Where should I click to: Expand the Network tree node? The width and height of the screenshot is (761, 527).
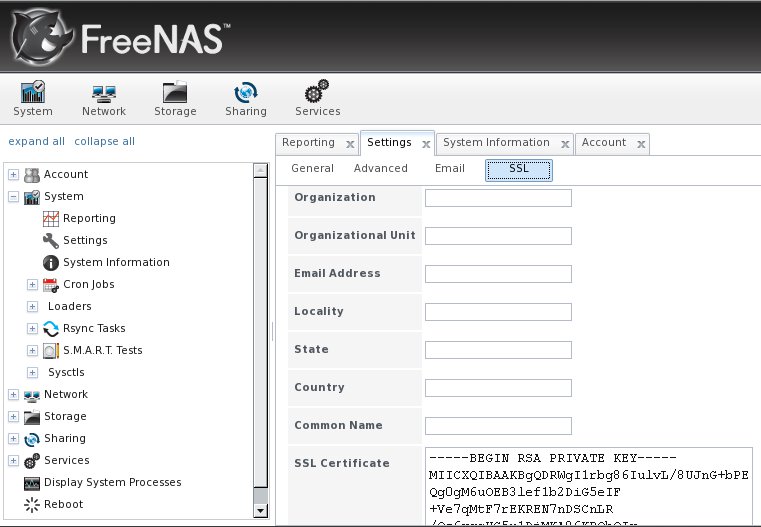14,395
